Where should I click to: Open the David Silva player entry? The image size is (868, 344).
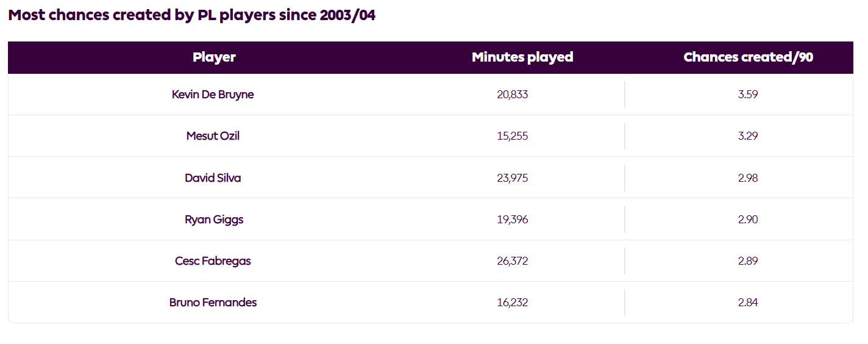tap(213, 178)
